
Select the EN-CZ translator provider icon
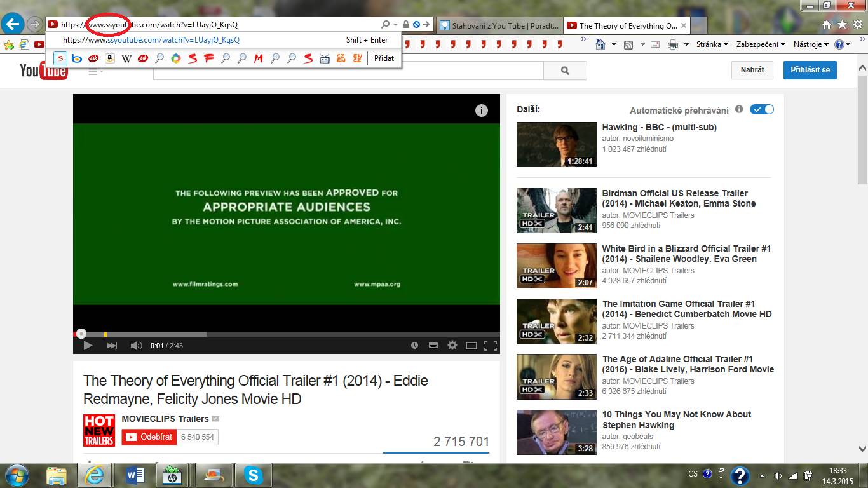358,58
